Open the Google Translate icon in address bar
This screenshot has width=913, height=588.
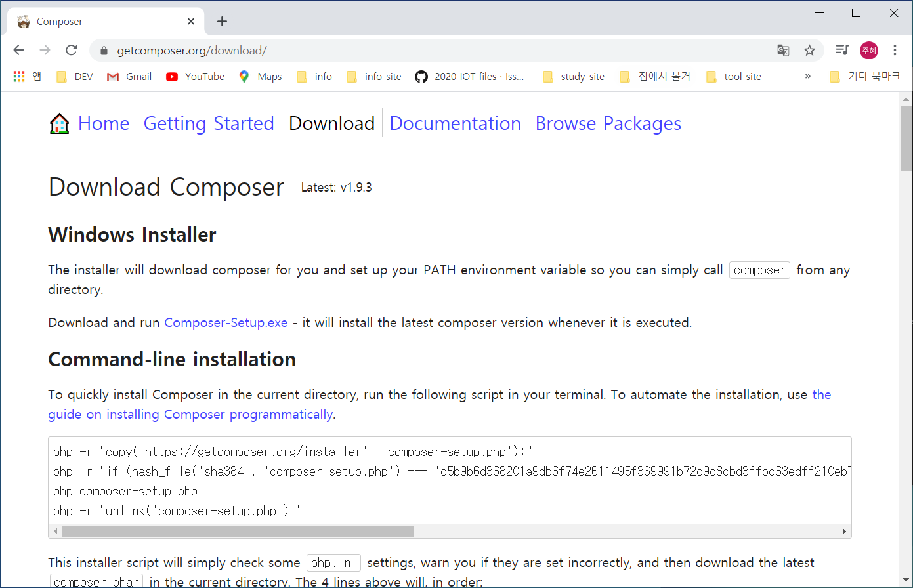click(x=783, y=50)
